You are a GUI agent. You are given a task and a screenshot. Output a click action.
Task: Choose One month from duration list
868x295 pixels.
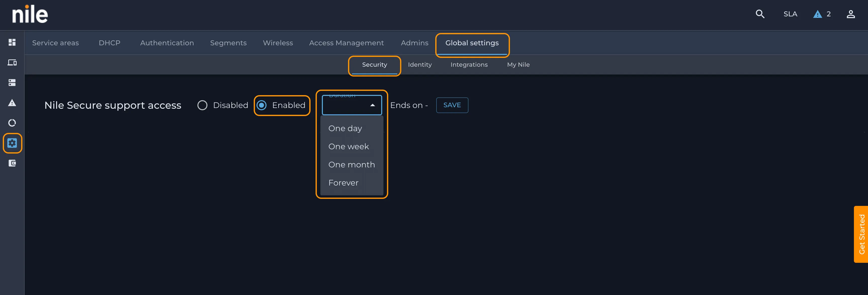[x=352, y=165]
